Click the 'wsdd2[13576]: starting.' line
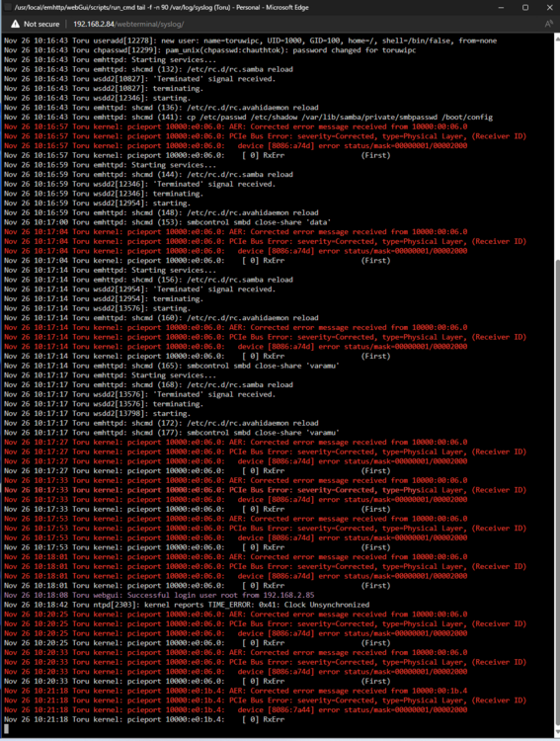The width and height of the screenshot is (560, 741). 98,308
